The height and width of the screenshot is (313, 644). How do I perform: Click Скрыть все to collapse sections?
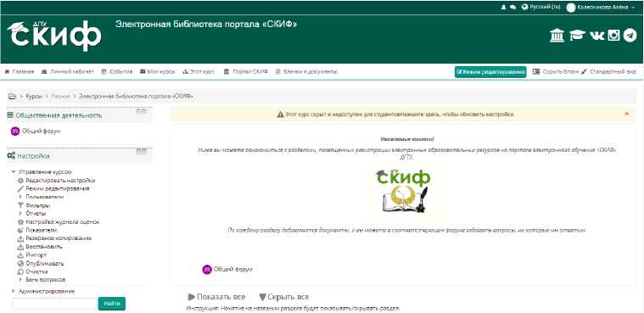point(283,297)
